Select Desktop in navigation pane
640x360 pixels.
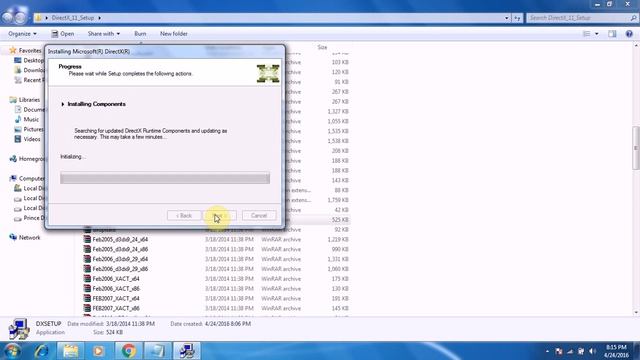(x=29, y=60)
